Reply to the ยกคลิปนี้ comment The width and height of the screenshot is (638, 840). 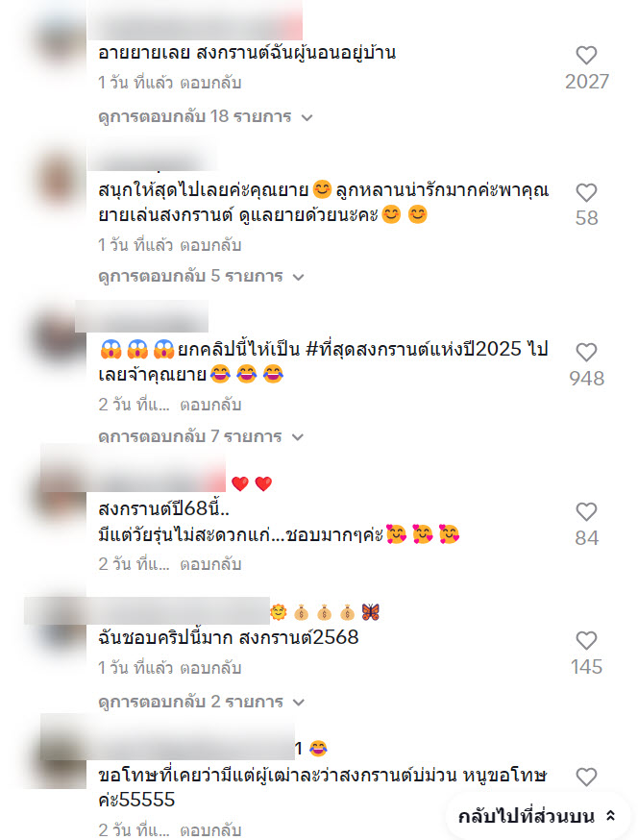(210, 405)
